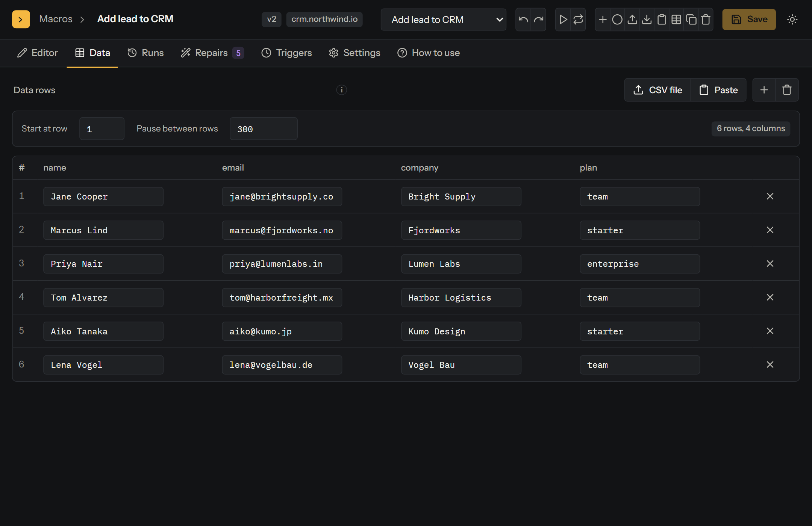
Task: Remove the Jane Cooper row
Action: point(770,196)
